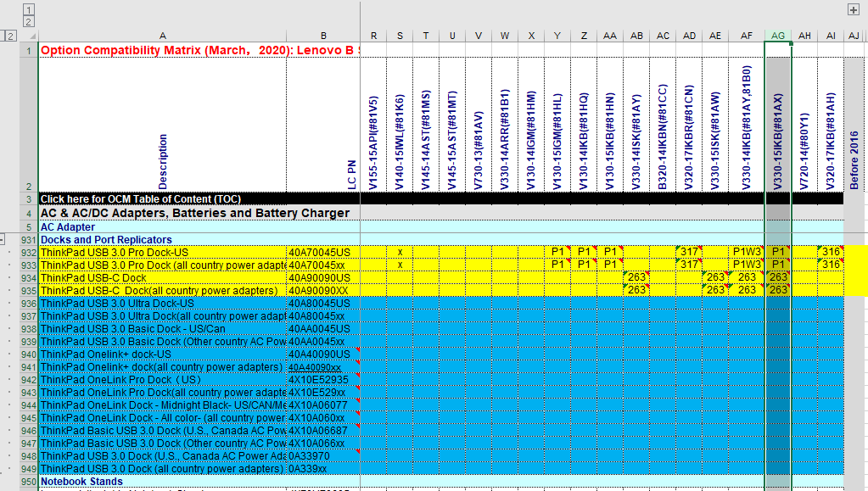Click the '263' cell in row 934 column AB

tap(636, 278)
